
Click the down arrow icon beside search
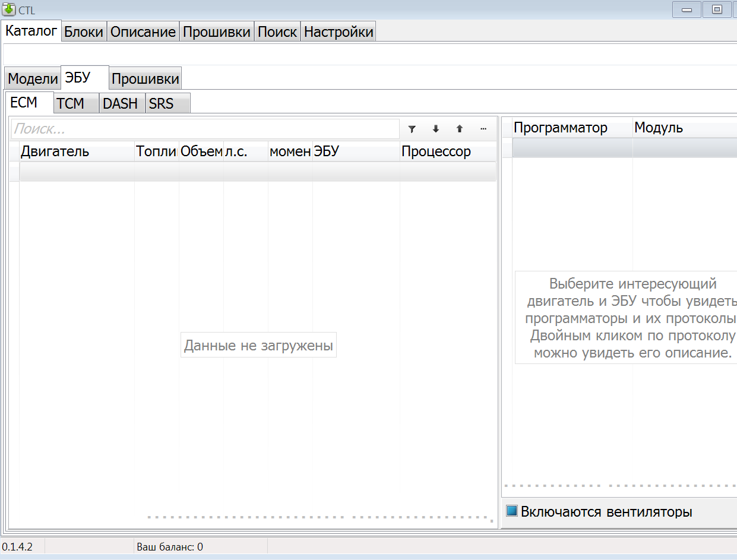coord(435,129)
